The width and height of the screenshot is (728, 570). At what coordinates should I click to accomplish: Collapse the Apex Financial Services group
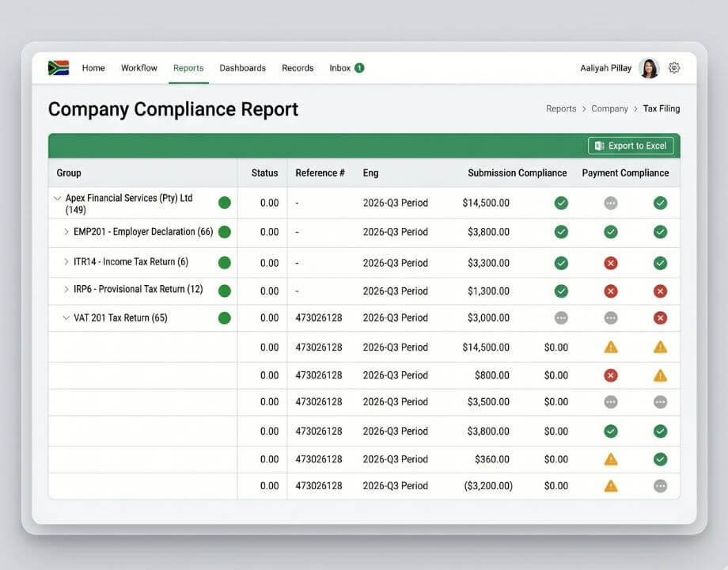(57, 199)
